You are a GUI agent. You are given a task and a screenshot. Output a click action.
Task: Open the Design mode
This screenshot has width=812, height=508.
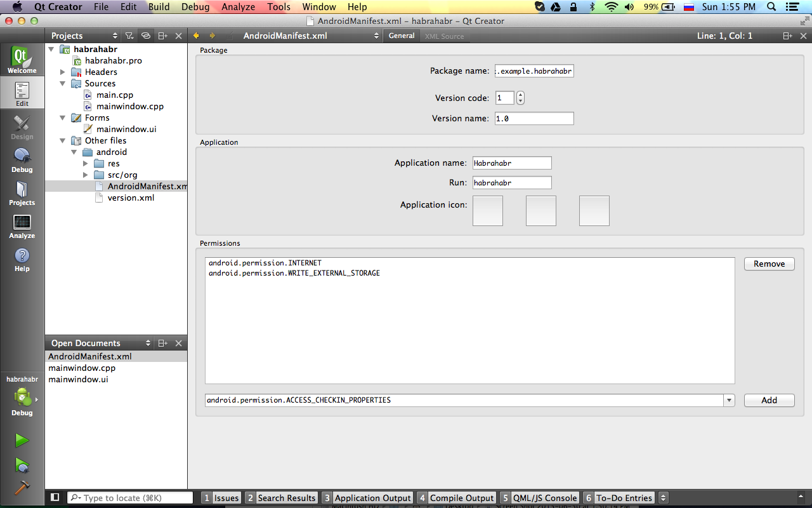(22, 126)
